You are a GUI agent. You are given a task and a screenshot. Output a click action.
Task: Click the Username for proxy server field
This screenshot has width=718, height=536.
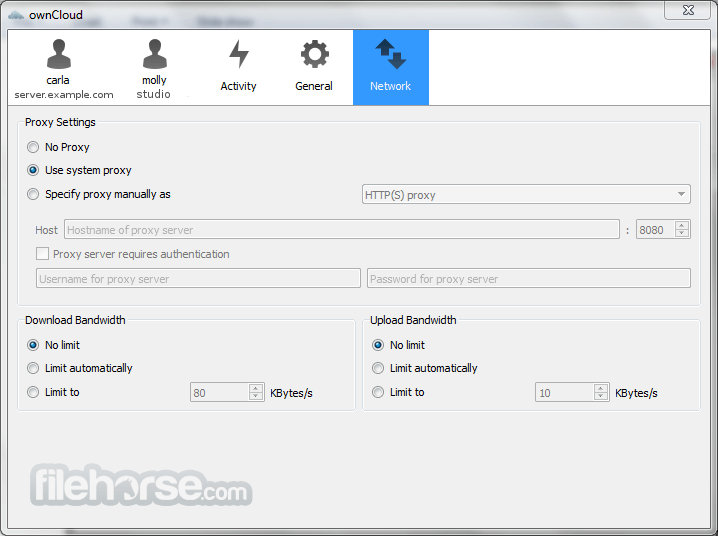tap(198, 278)
